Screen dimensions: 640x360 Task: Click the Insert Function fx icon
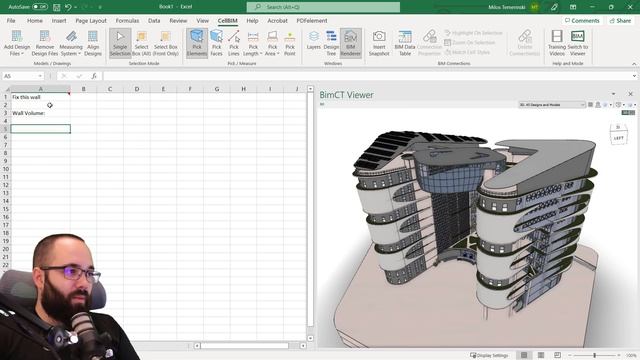click(x=94, y=76)
